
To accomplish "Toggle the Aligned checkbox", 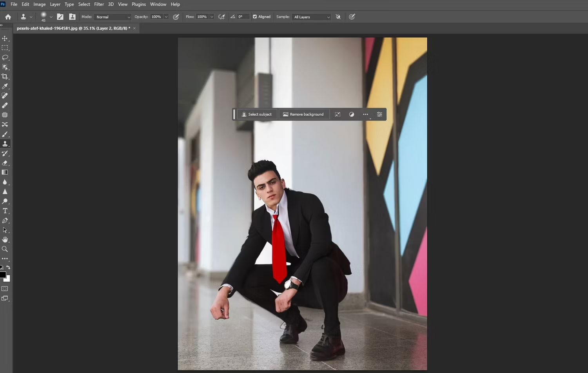I will pos(255,17).
